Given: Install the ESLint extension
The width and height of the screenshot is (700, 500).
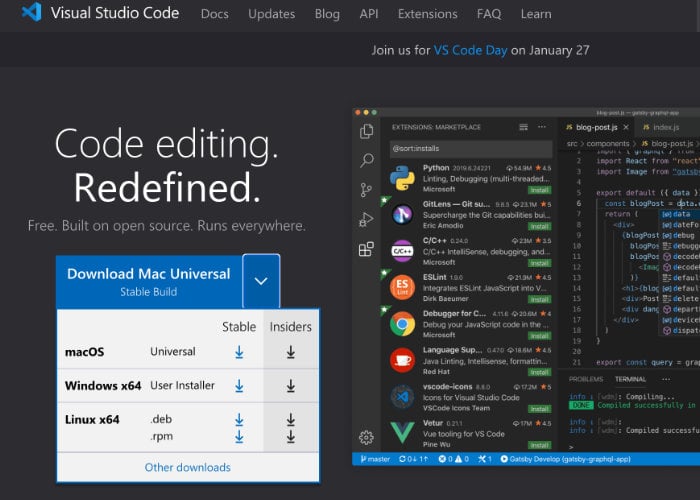Looking at the screenshot, I should point(539,300).
